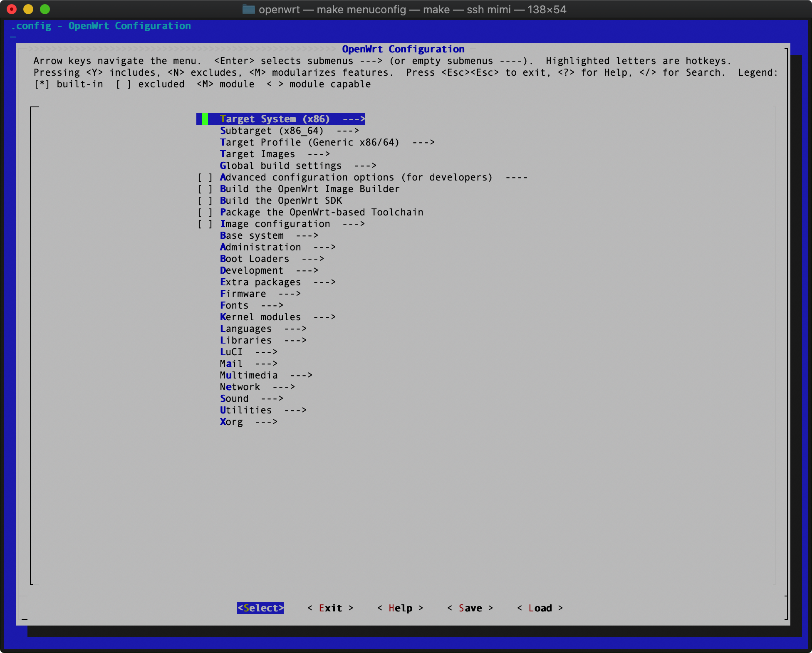Image resolution: width=812 pixels, height=653 pixels.
Task: Expand the Extra packages entry
Action: (277, 282)
